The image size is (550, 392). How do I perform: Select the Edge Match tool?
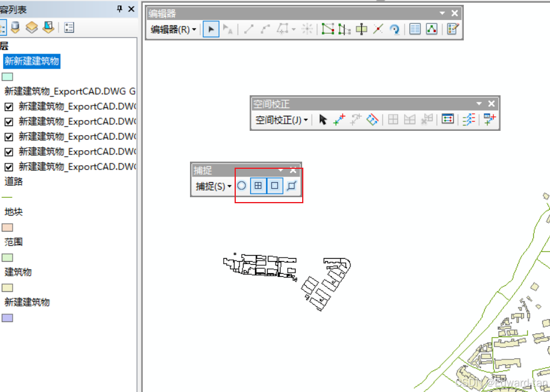pos(469,119)
